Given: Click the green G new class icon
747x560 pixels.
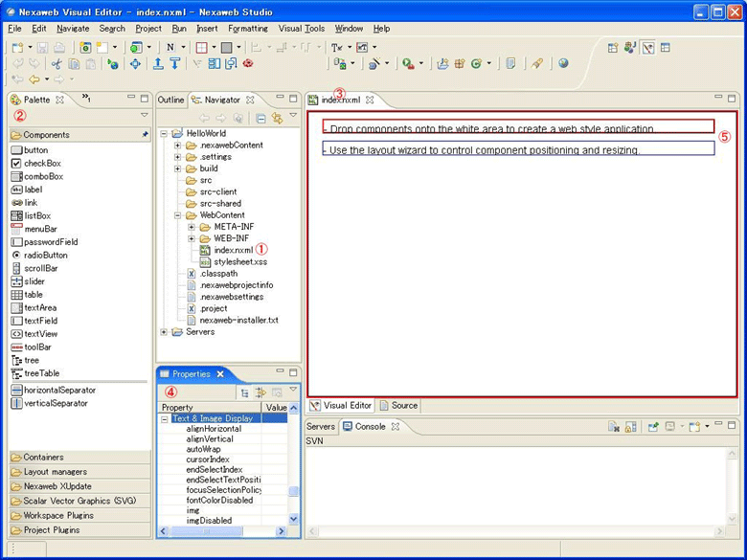Looking at the screenshot, I should 476,63.
